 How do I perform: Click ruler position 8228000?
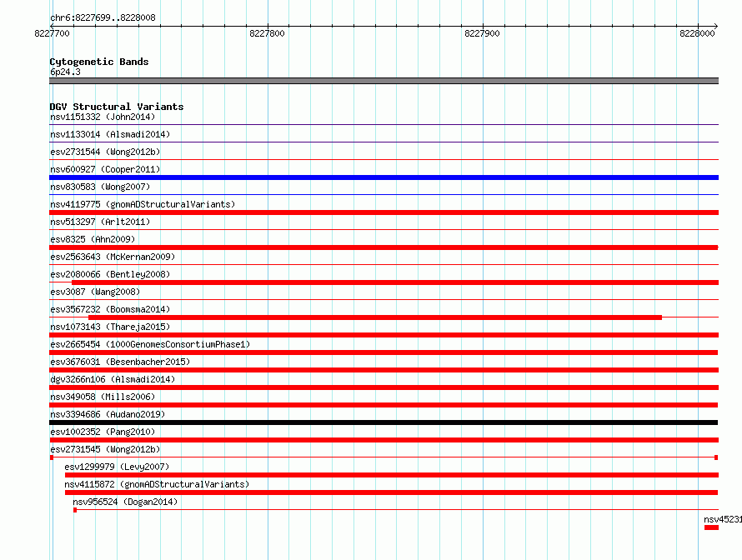[698, 33]
